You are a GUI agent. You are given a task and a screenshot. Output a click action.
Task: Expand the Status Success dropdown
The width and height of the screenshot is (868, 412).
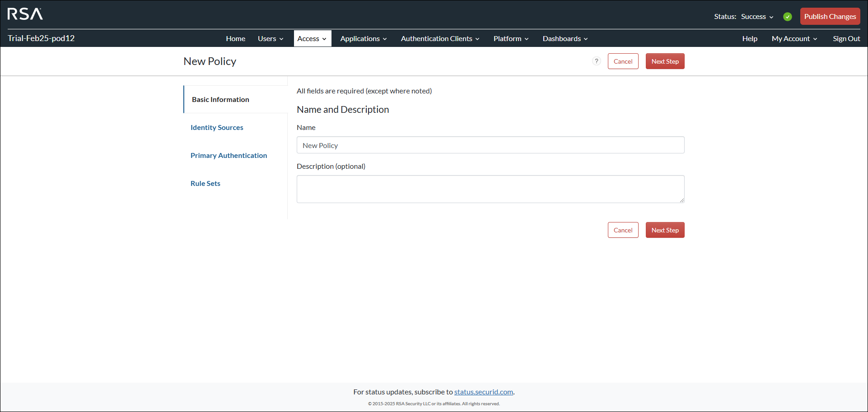coord(757,17)
